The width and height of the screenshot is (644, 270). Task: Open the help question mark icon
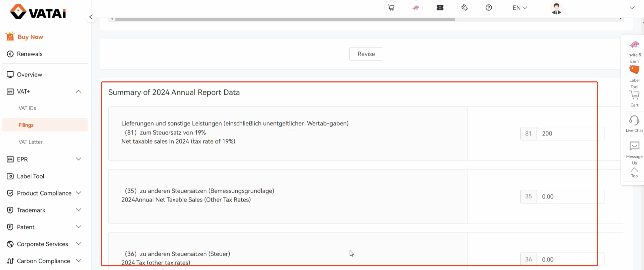[489, 8]
